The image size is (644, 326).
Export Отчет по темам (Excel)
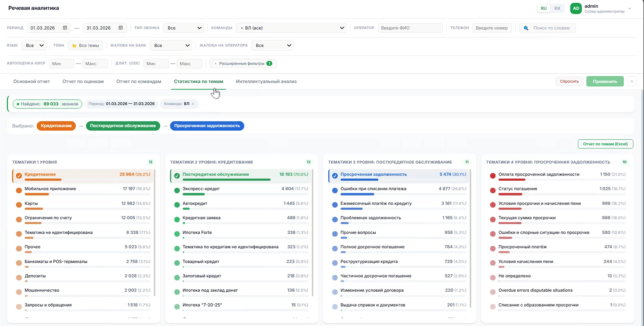click(x=605, y=144)
